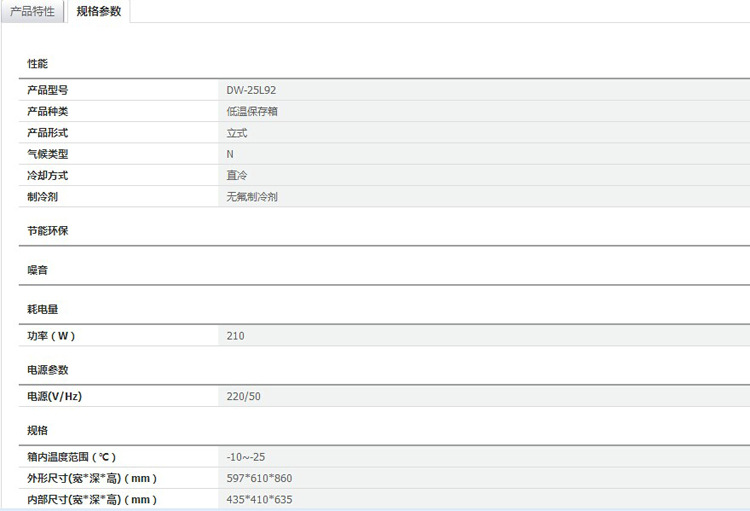Select the 气候类型 row label
The height and width of the screenshot is (511, 750).
47,154
